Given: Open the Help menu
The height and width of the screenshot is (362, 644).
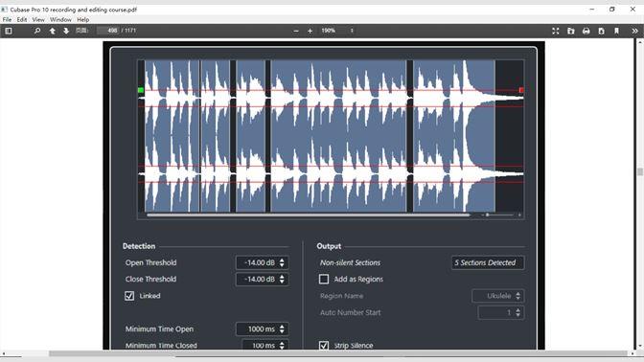Looking at the screenshot, I should 83,19.
